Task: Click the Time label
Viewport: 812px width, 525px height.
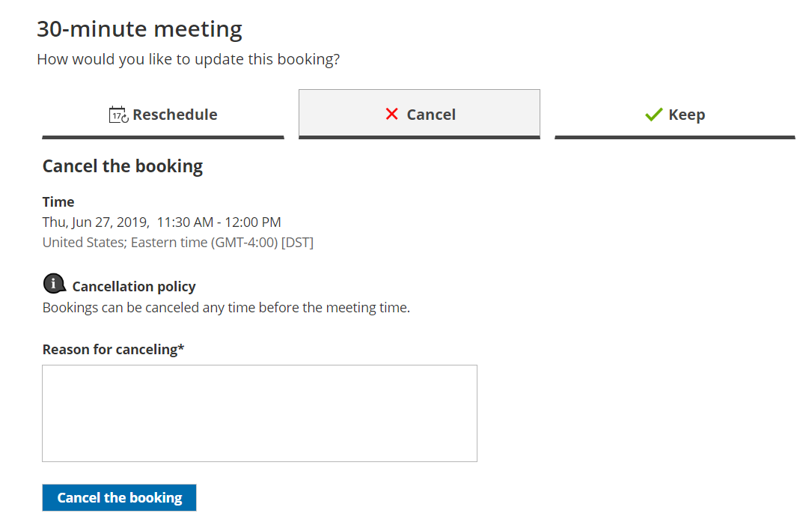Action: [58, 201]
